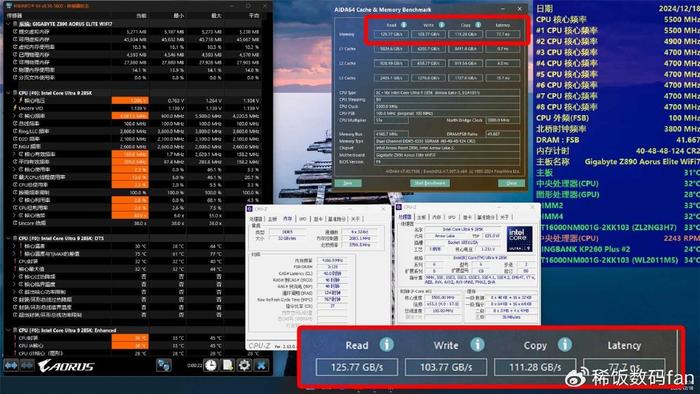The image size is (700, 394).
Task: Click the HWiNFO collapse columns arrows icon
Action: point(27,365)
